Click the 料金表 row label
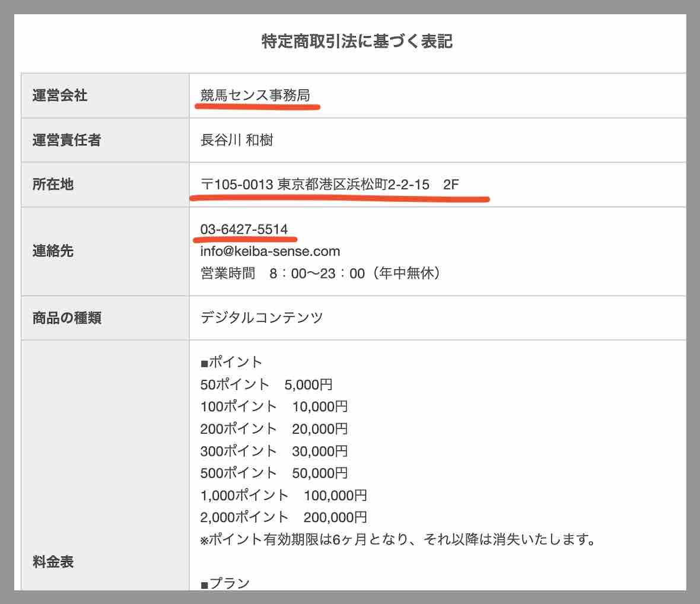Image resolution: width=700 pixels, height=604 pixels. [x=53, y=561]
